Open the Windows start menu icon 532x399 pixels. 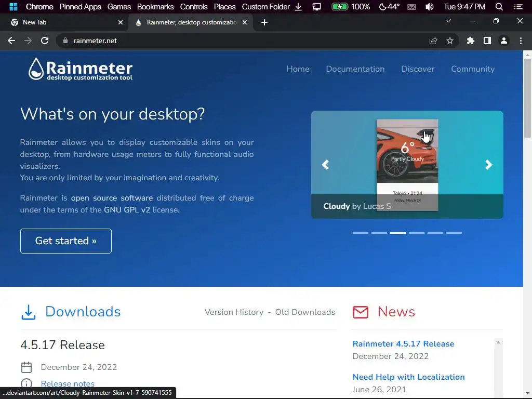pyautogui.click(x=13, y=6)
